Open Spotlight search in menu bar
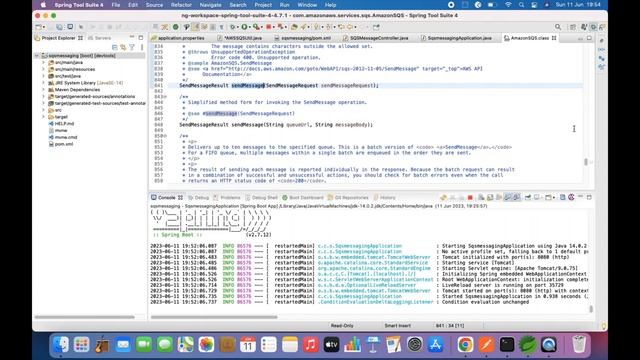This screenshot has width=640, height=360. coord(521,5)
